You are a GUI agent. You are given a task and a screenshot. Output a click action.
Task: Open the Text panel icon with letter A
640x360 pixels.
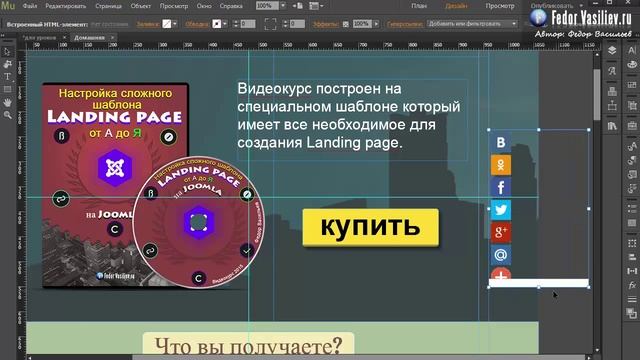[x=632, y=51]
